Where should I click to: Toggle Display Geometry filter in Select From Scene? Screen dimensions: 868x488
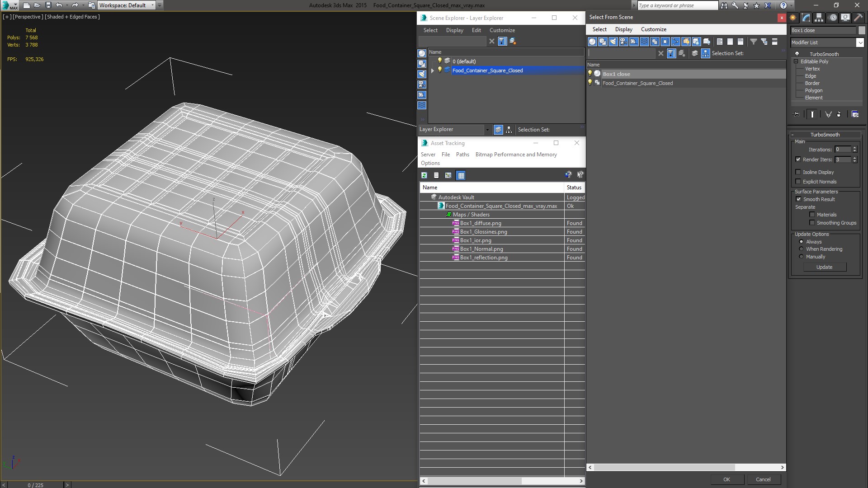592,42
